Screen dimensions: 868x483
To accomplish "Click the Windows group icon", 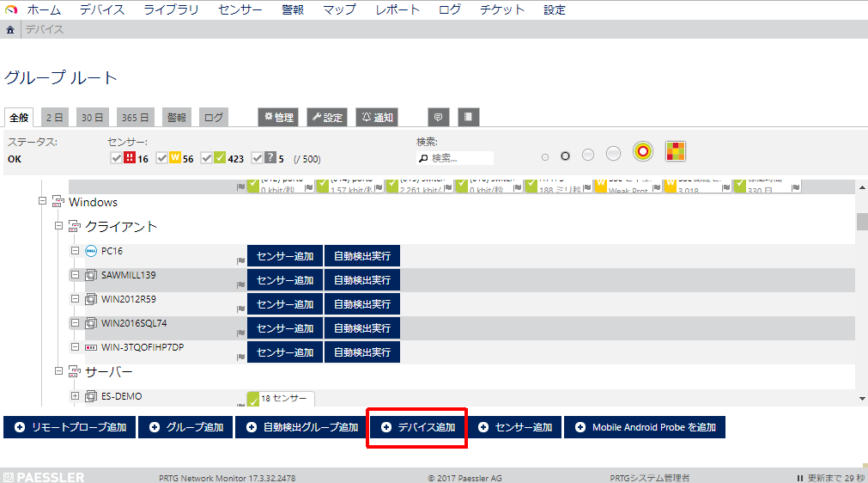I will pos(58,202).
